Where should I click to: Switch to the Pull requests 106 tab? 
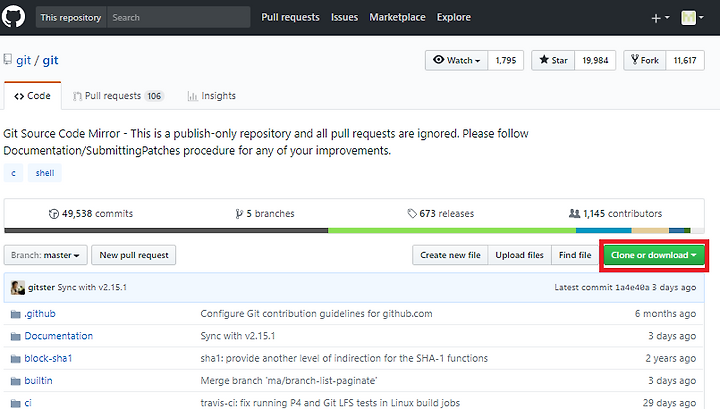(x=118, y=96)
